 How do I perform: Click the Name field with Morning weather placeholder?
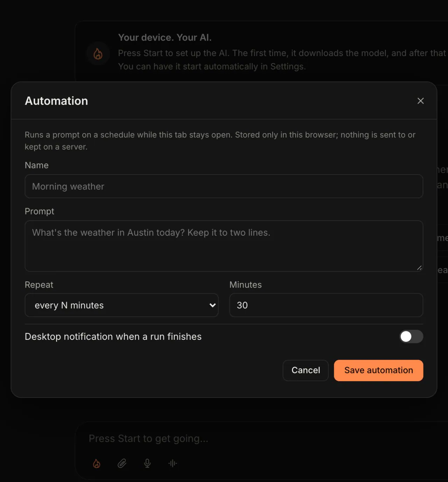224,186
